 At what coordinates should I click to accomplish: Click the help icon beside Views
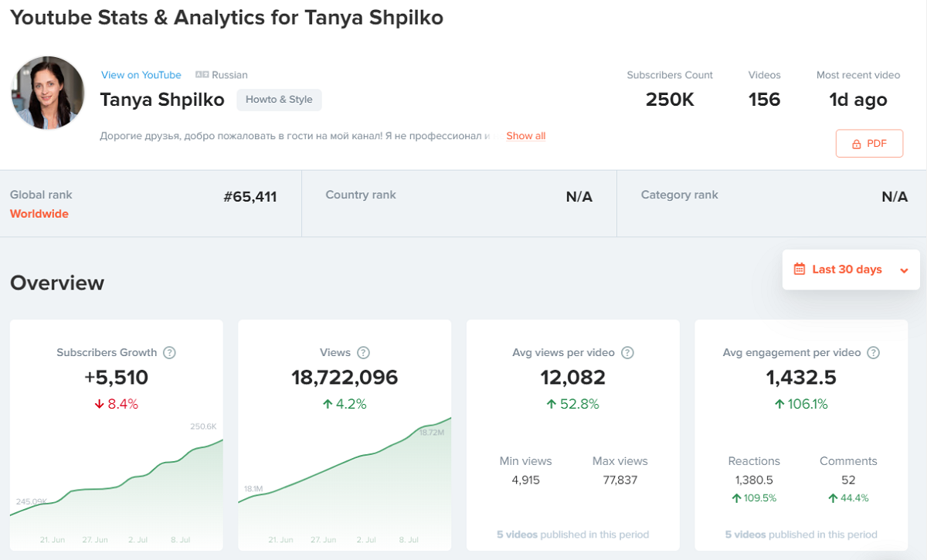(363, 352)
